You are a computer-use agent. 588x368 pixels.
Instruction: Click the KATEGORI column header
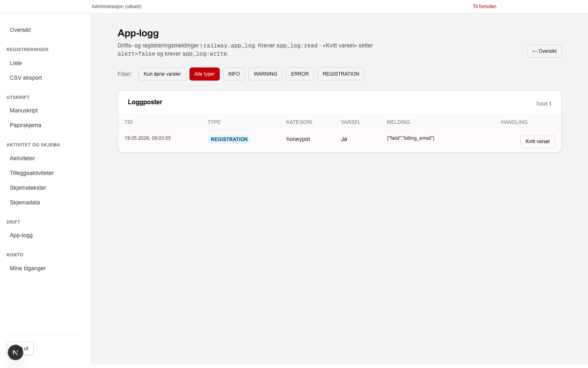coord(299,122)
